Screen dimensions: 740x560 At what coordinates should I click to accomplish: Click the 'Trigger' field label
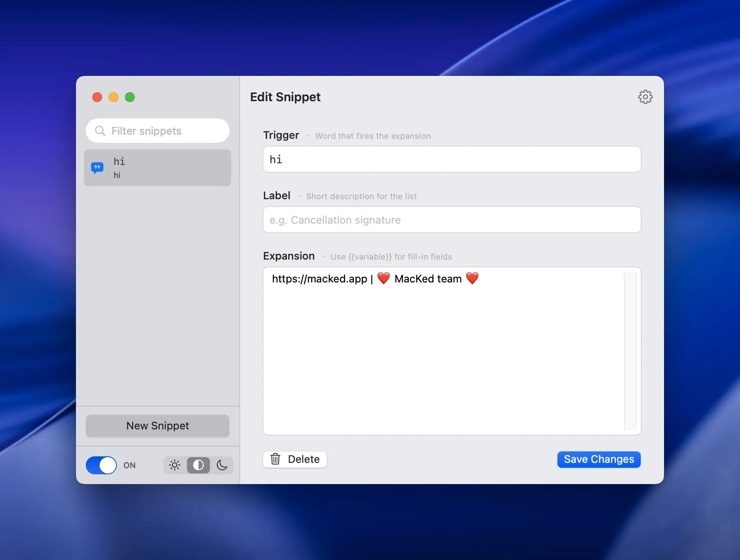pos(281,135)
